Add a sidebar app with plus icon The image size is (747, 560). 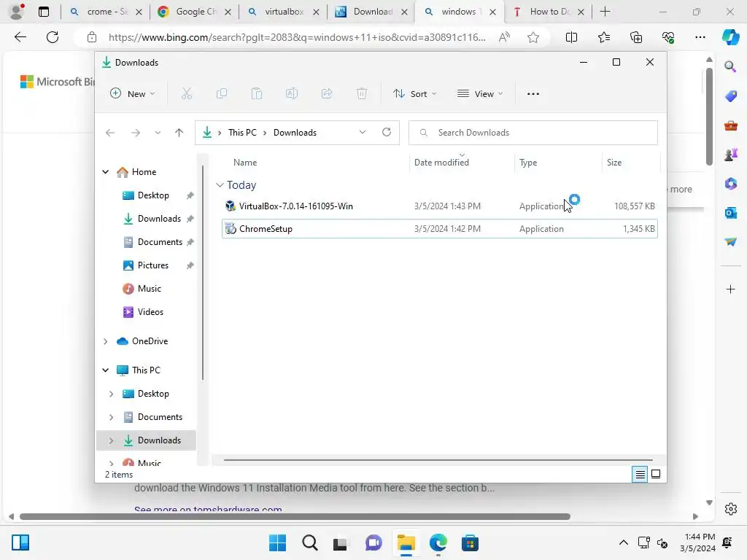pyautogui.click(x=730, y=289)
